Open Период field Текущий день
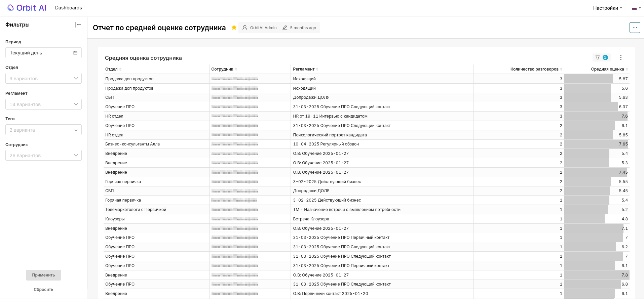644x299 pixels. (x=43, y=53)
